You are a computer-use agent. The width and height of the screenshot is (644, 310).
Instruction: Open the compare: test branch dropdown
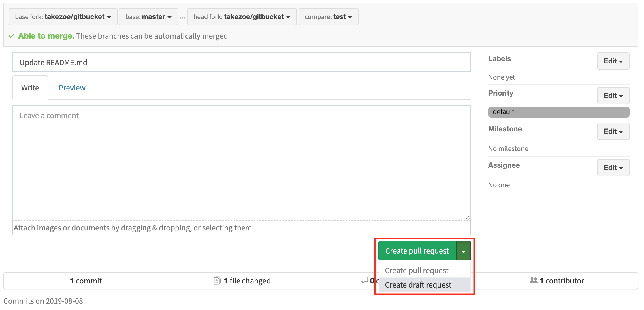328,17
